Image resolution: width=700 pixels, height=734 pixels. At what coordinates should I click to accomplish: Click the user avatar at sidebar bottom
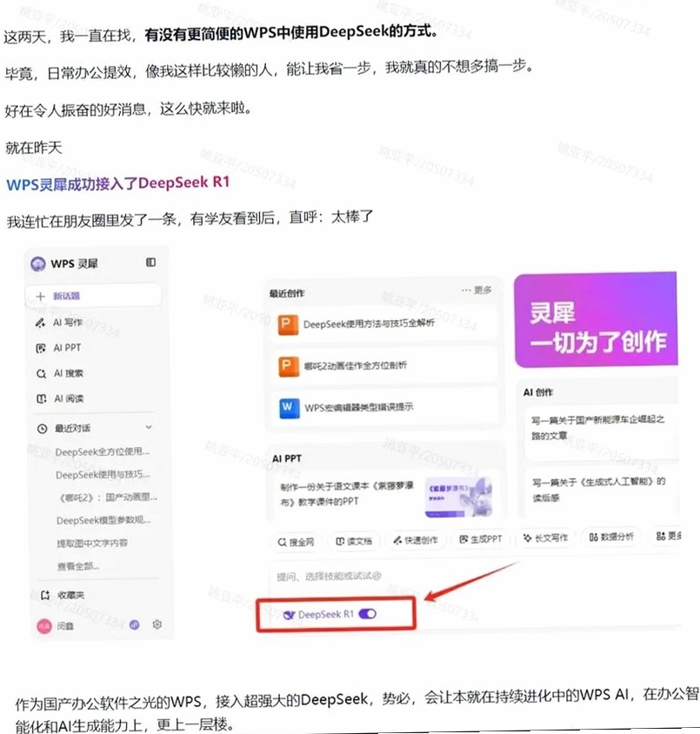tap(44, 626)
